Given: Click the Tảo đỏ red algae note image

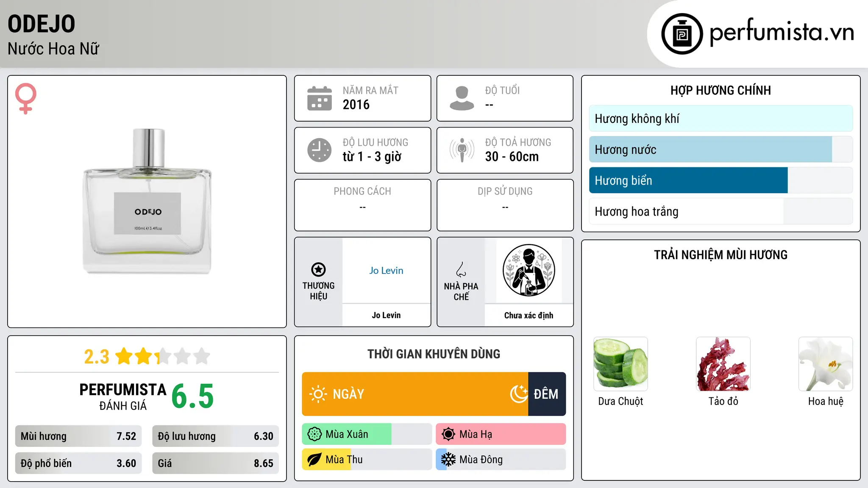Looking at the screenshot, I should tap(723, 364).
